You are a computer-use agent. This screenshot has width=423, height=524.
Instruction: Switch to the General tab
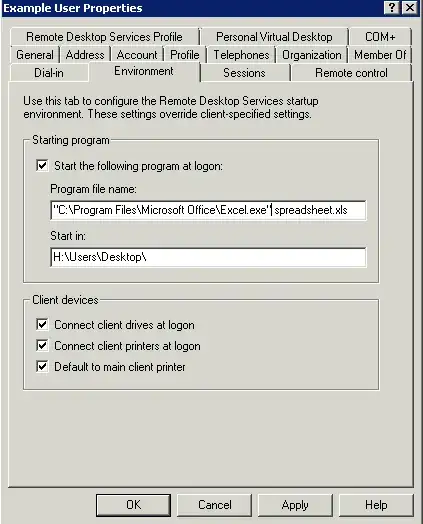[x=35, y=55]
